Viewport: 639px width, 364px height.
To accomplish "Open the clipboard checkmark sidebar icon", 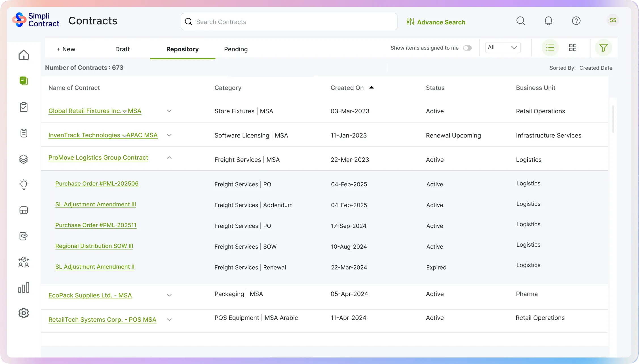I will [24, 107].
